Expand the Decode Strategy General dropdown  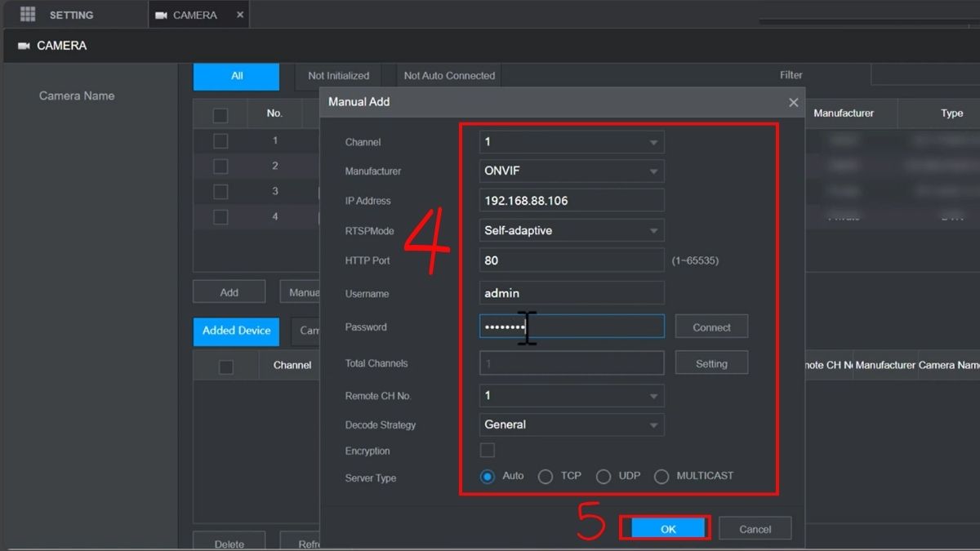[x=572, y=424]
